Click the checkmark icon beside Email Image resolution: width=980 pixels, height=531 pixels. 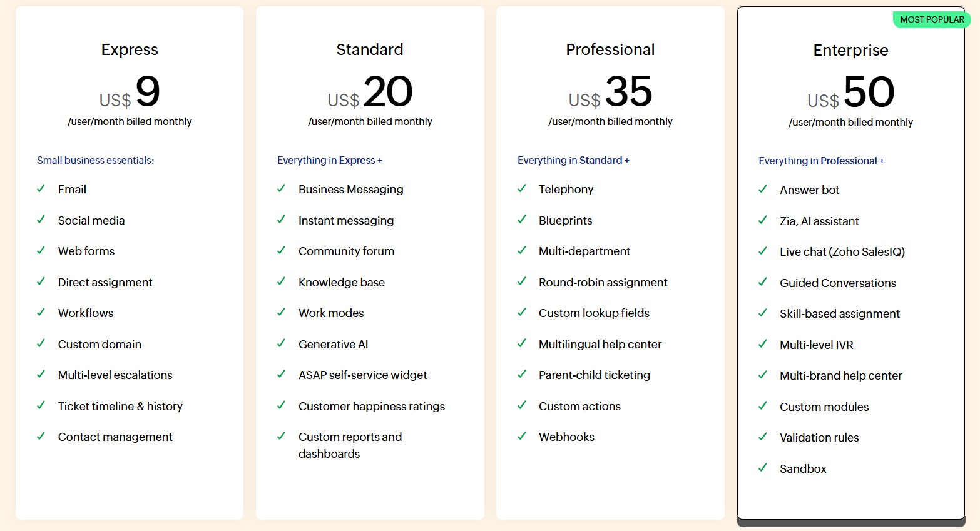point(41,188)
